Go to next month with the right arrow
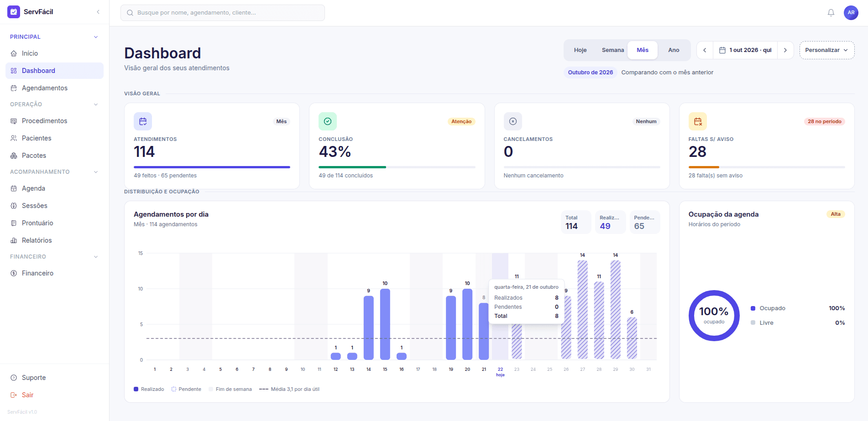This screenshot has width=868, height=421. point(785,50)
